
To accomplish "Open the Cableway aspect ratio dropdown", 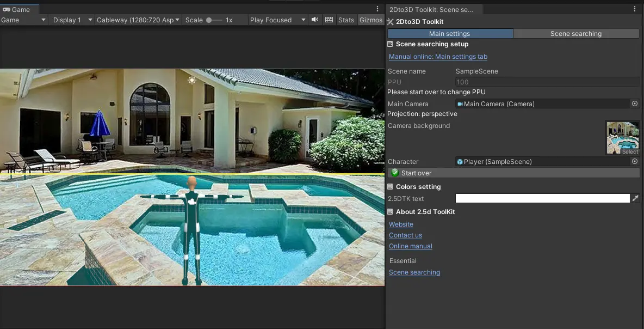I will [138, 20].
